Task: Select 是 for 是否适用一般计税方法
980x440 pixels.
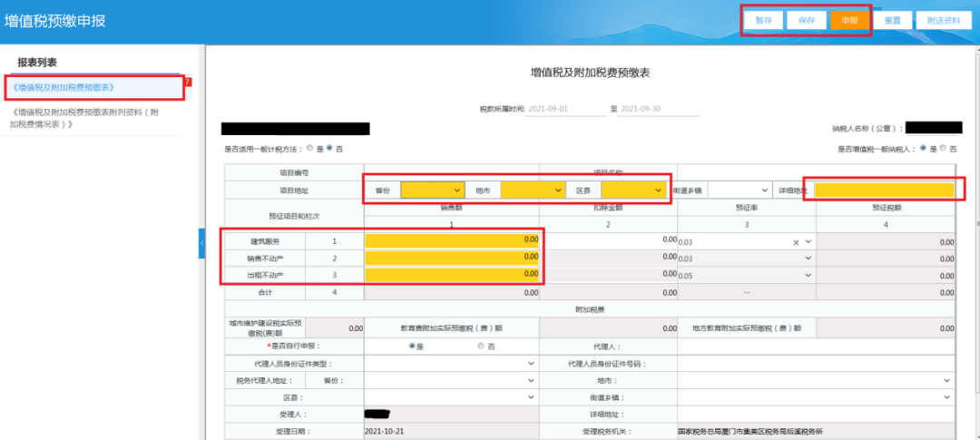Action: [x=310, y=150]
